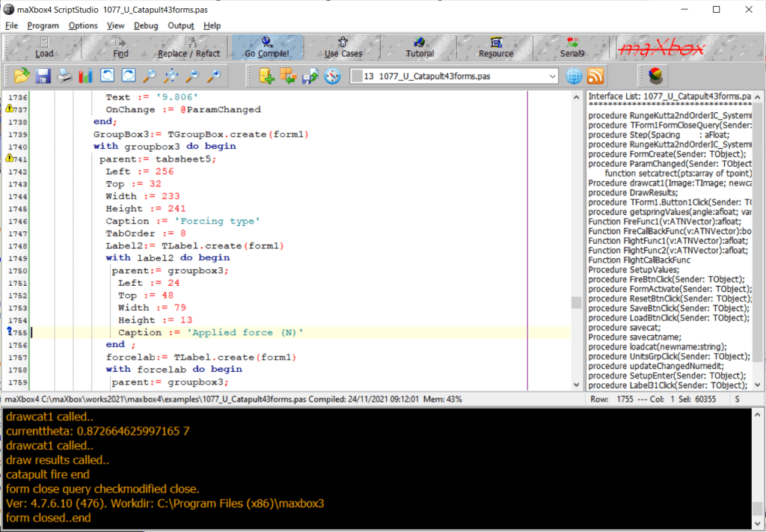This screenshot has width=766, height=532.
Task: Open the Output menu
Action: click(x=180, y=25)
